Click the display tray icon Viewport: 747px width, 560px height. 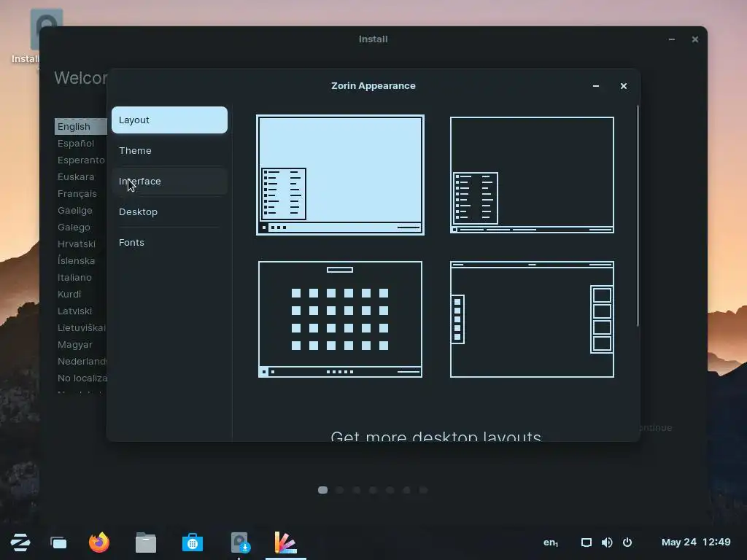(x=587, y=542)
